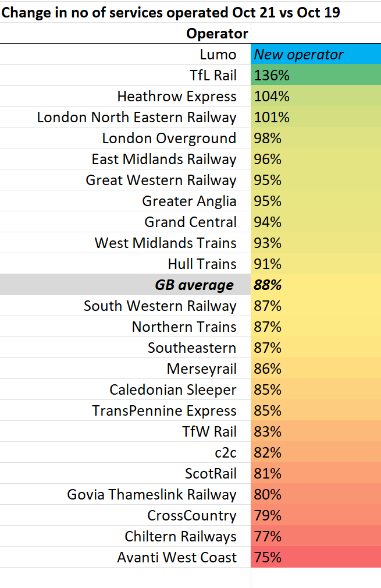Select the London Overground cell
The width and height of the screenshot is (381, 588).
pos(125,139)
